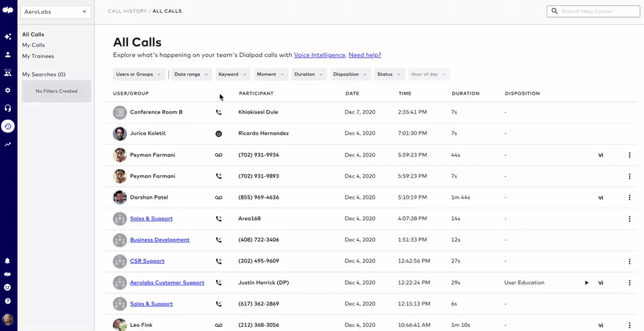Open Vi icon for Justin Herrick call
The image size is (644, 331).
click(600, 283)
